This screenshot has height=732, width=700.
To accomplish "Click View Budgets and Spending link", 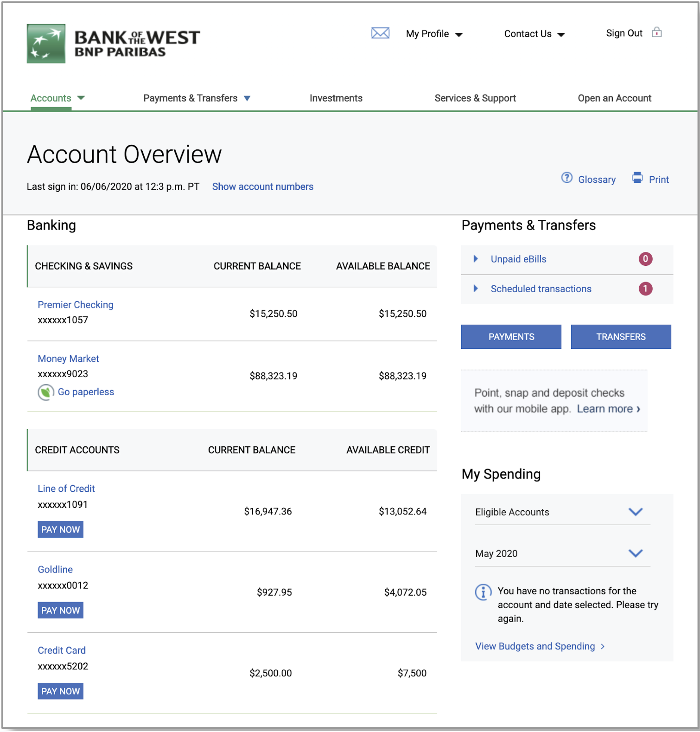I will pos(535,646).
